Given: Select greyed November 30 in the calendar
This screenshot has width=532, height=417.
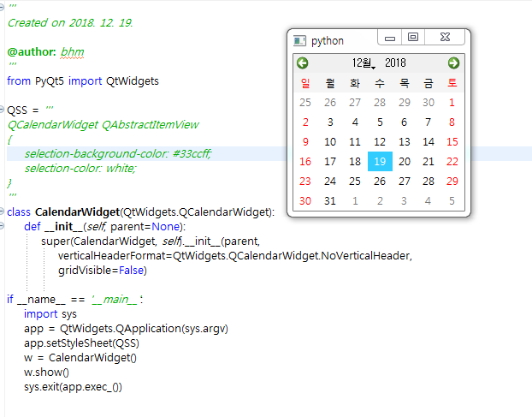Looking at the screenshot, I should [x=429, y=102].
